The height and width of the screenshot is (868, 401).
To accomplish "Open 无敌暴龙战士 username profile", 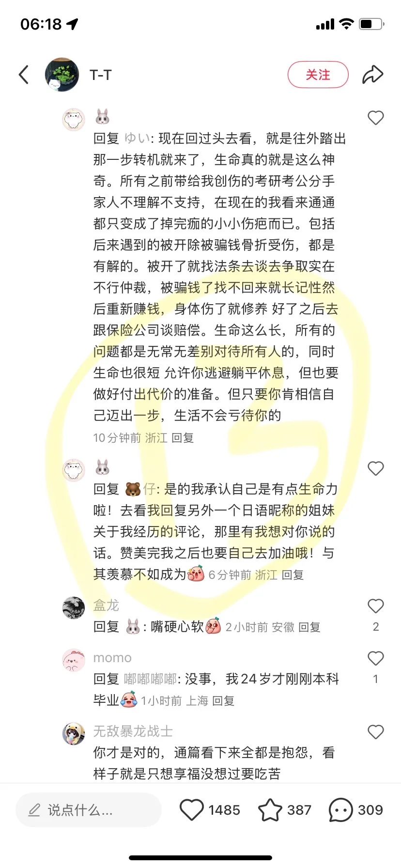I will coord(133,731).
